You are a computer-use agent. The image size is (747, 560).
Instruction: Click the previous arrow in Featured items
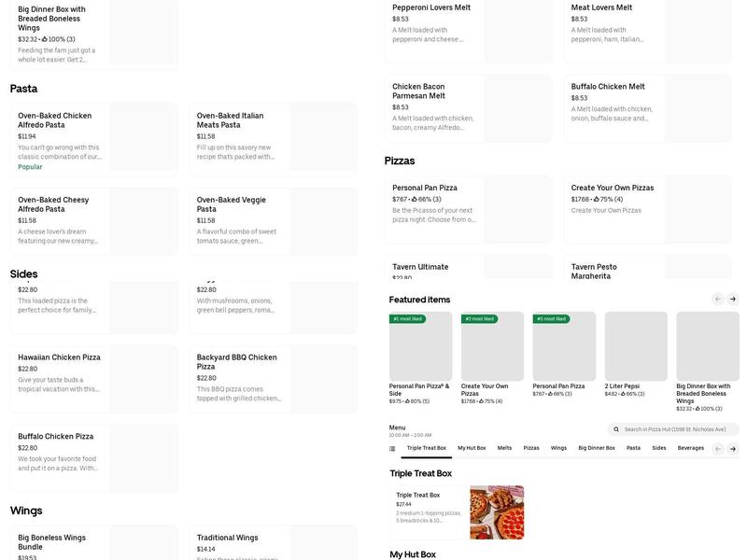pyautogui.click(x=717, y=299)
